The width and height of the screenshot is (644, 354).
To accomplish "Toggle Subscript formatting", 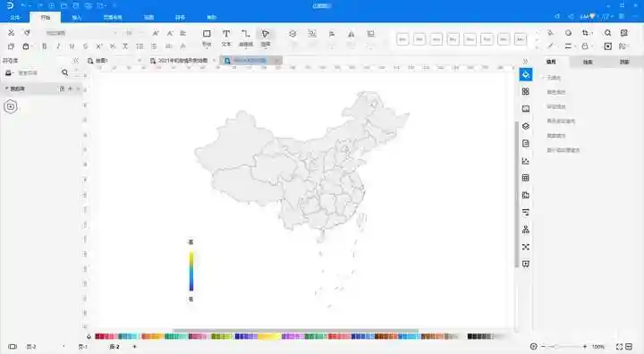I will coord(113,46).
